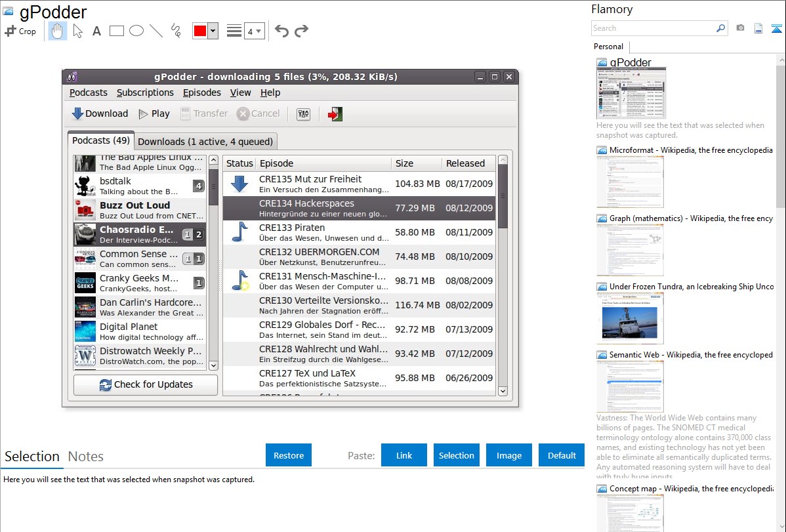Select the text annotation tool A
Viewport: 786px width, 532px height.
[x=96, y=31]
